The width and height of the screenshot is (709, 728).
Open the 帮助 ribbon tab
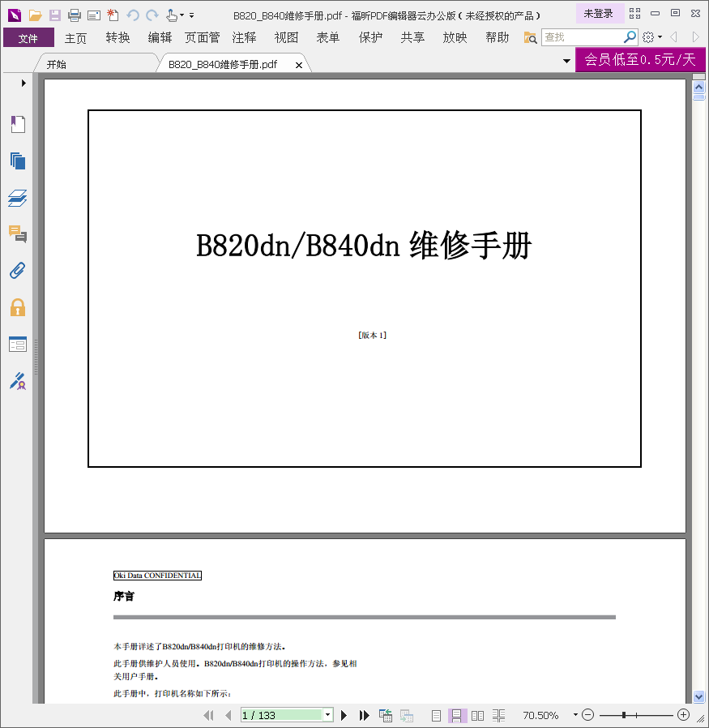[x=498, y=37]
